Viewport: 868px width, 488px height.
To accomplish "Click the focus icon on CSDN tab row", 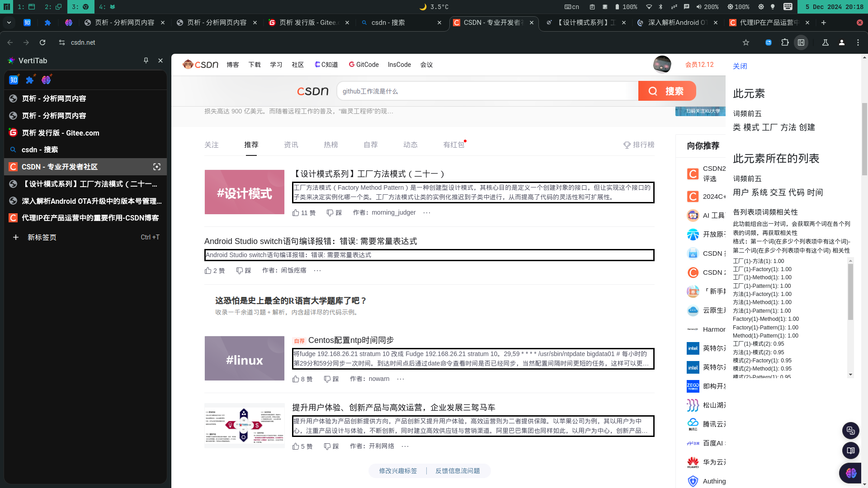I will [x=157, y=167].
